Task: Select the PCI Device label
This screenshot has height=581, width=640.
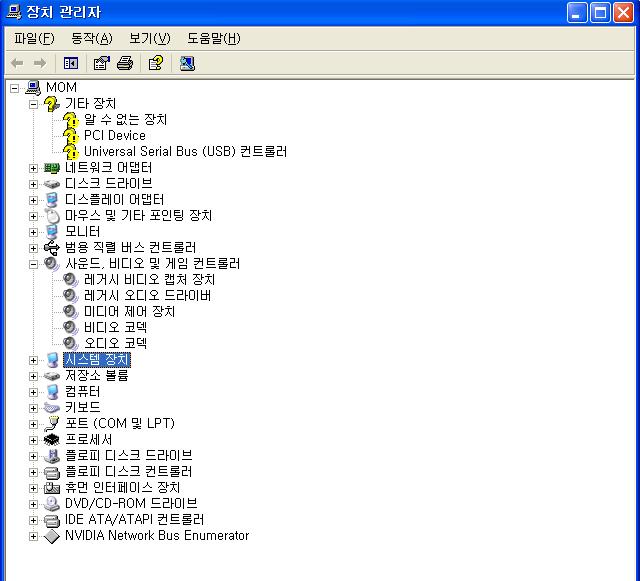Action: coord(115,136)
